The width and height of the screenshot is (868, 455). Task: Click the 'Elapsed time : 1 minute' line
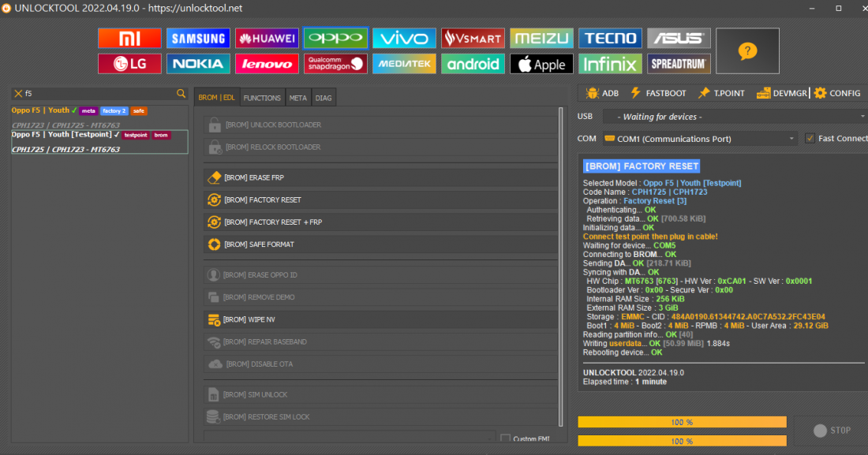[x=624, y=382]
